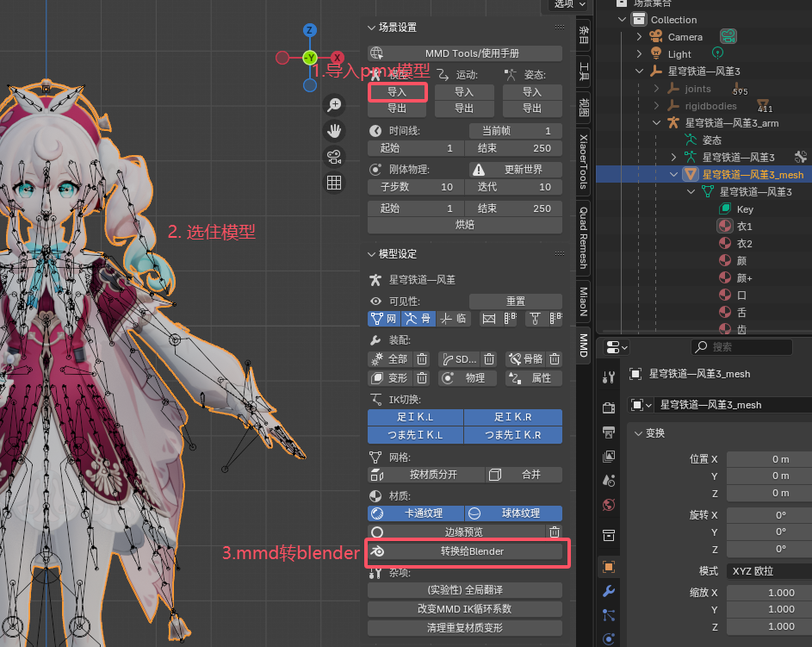Viewport: 812px width, 647px height.
Task: Open the Physics properties tab icon
Action: (x=609, y=638)
